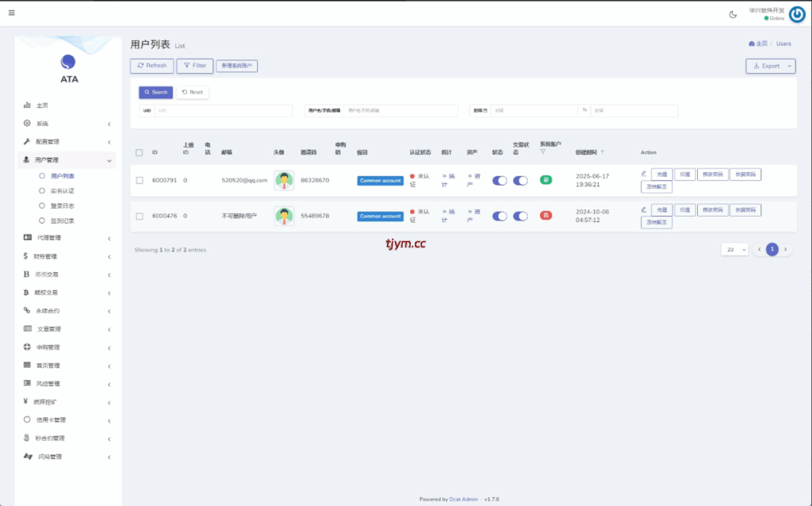Toggle the 交易状态 switch for user 6000476
The width and height of the screenshot is (812, 506).
pyautogui.click(x=520, y=217)
